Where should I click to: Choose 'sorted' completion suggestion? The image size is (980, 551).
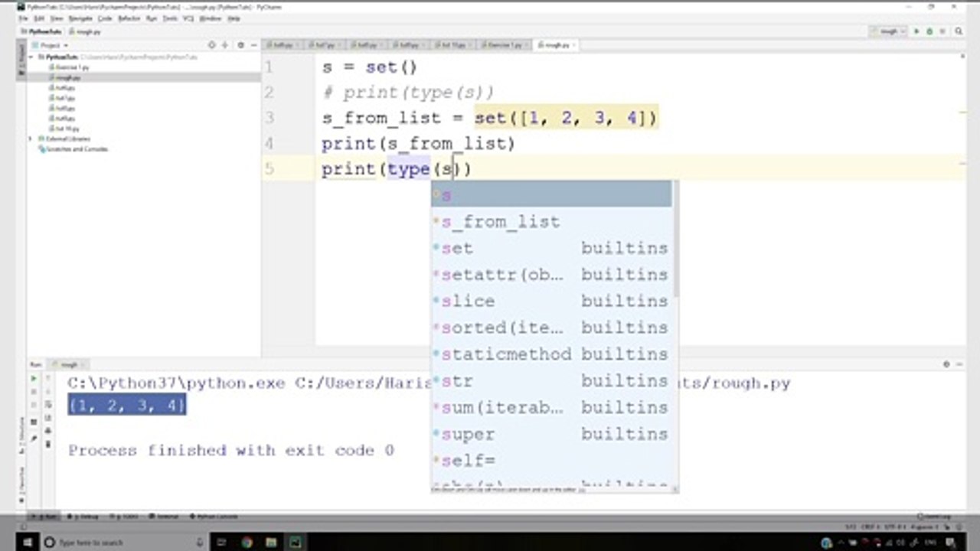[x=551, y=328]
